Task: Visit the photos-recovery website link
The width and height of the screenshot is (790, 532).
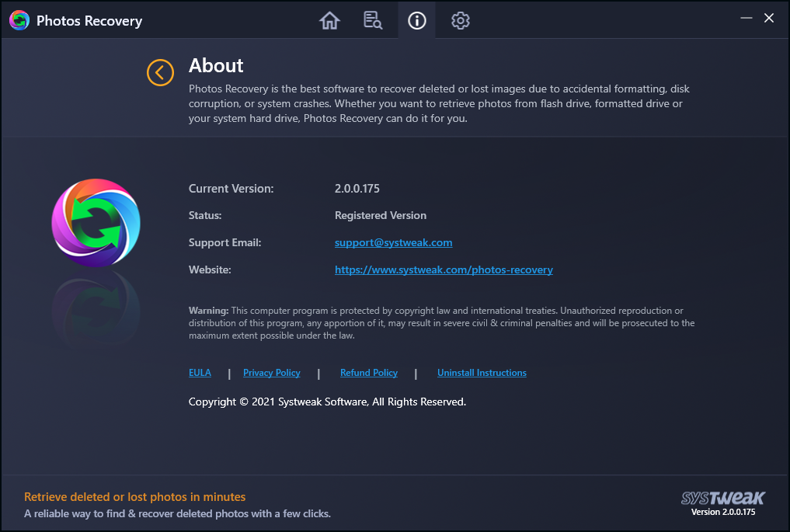Action: 444,269
